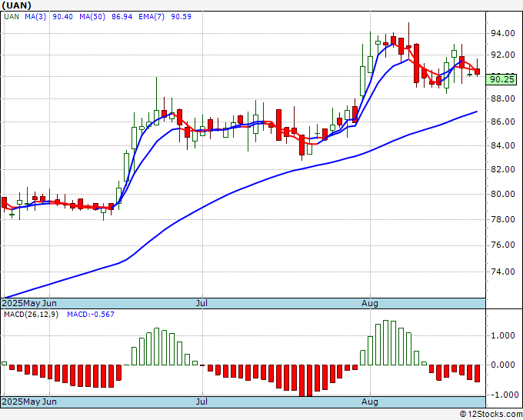Click the 84.00 price axis label
The height and width of the screenshot is (420, 523).
(503, 146)
